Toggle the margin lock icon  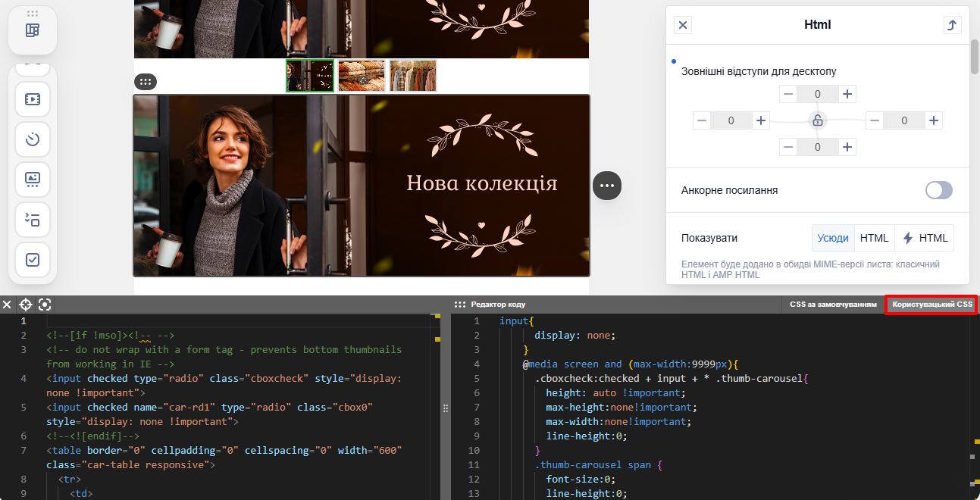click(817, 120)
